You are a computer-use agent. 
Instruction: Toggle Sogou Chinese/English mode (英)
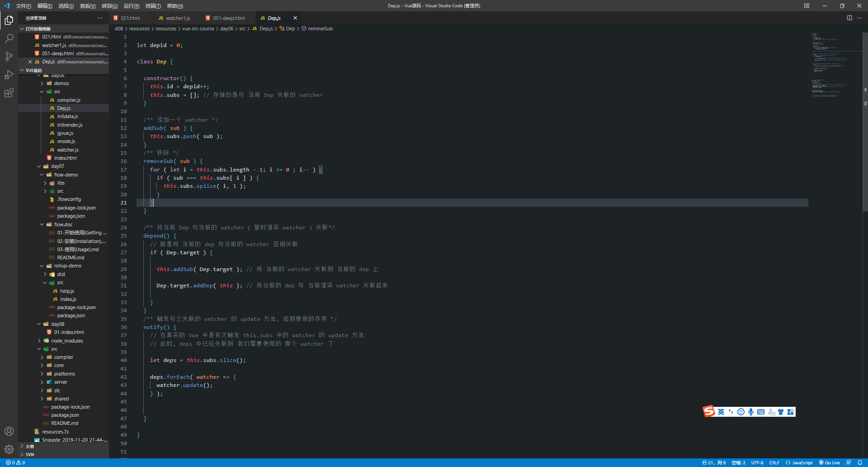(721, 412)
